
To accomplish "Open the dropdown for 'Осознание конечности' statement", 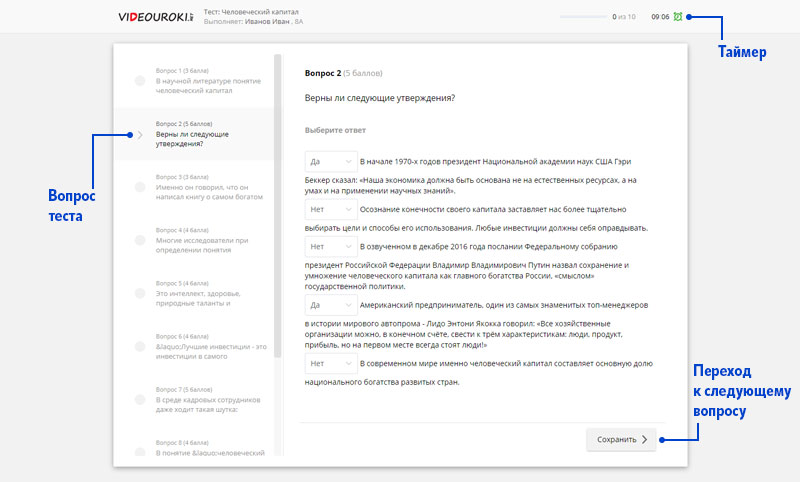I will [x=331, y=209].
